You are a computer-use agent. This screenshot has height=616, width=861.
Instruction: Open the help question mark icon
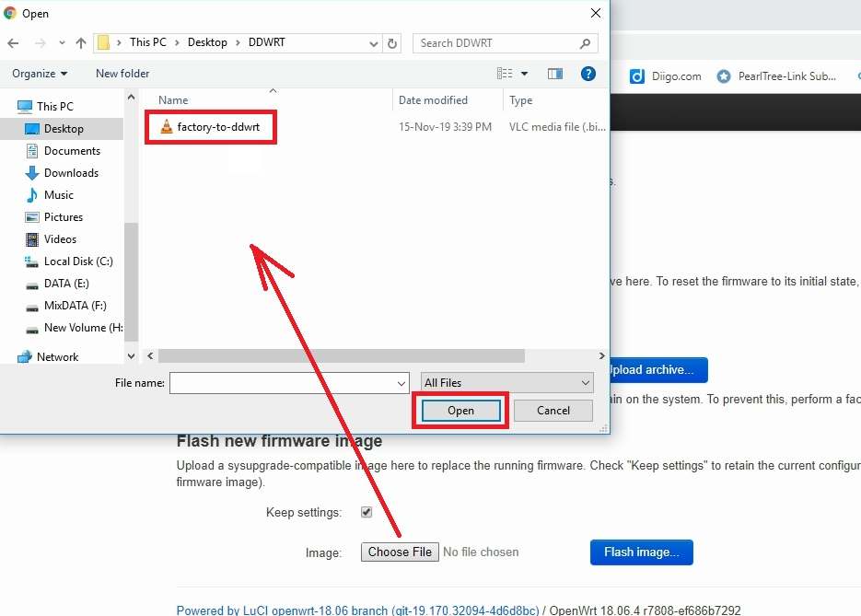[588, 74]
